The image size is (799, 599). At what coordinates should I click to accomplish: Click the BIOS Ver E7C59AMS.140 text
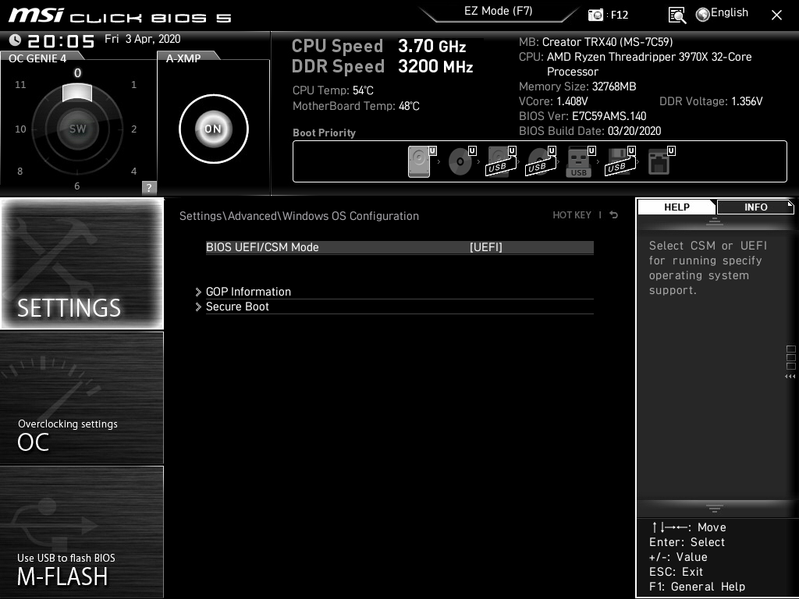click(x=582, y=116)
